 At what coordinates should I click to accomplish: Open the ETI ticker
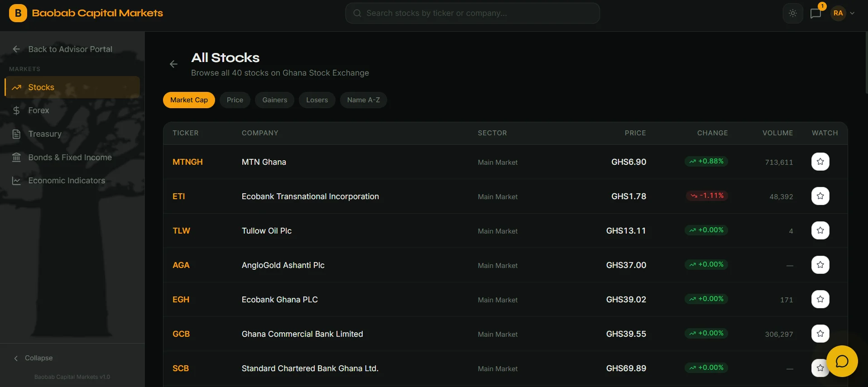[x=179, y=196]
